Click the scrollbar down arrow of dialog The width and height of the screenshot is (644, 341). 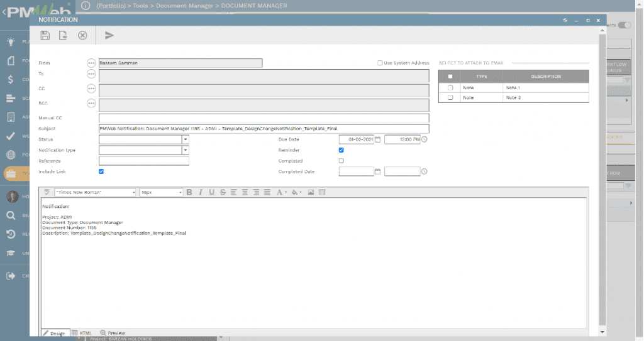[602, 332]
